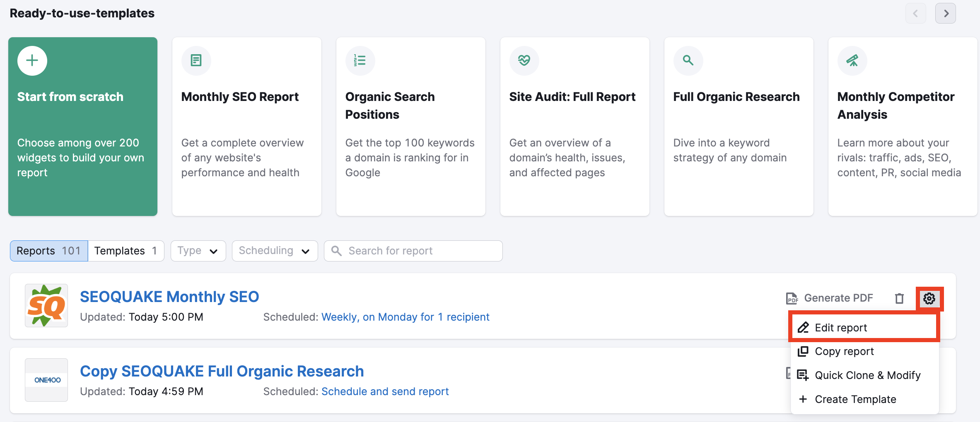Click the Full Organic Research magnifier icon
The image size is (980, 422).
tap(688, 61)
